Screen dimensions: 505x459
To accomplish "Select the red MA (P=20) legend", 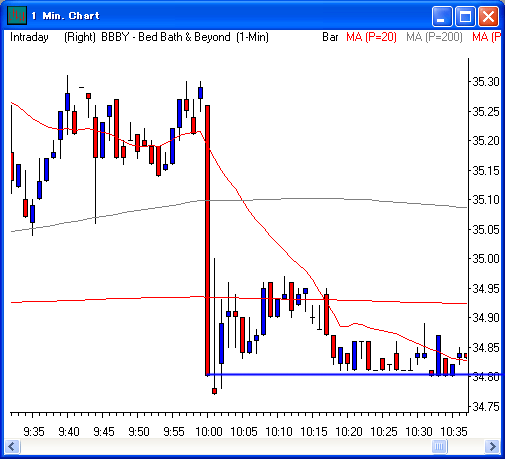I will pos(371,37).
